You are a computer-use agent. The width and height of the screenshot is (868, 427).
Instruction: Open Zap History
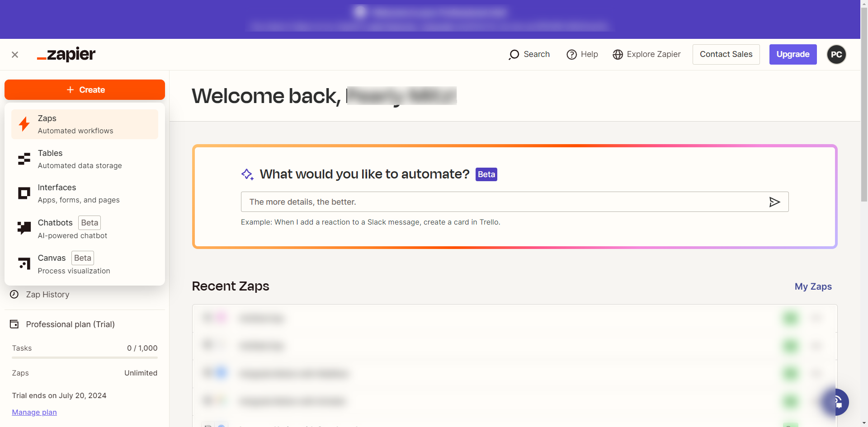pos(47,295)
